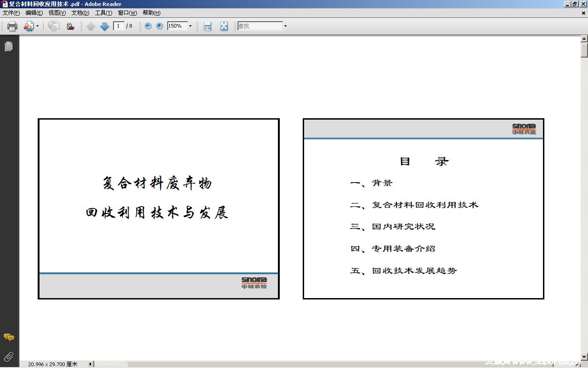Show the Pages panel in sidebar
The height and width of the screenshot is (368, 588).
[9, 46]
